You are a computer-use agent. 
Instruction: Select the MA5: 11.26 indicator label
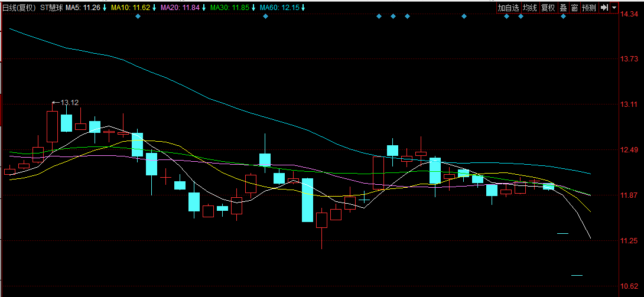click(86, 8)
